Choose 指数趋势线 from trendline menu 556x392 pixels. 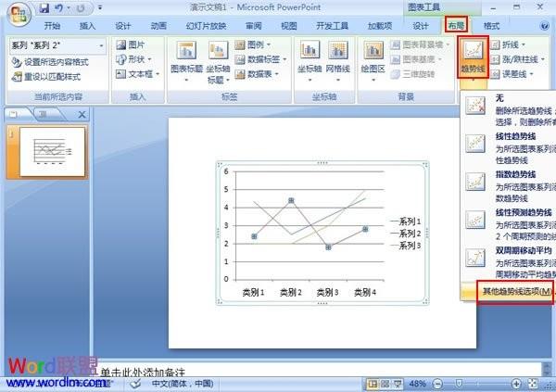click(509, 186)
